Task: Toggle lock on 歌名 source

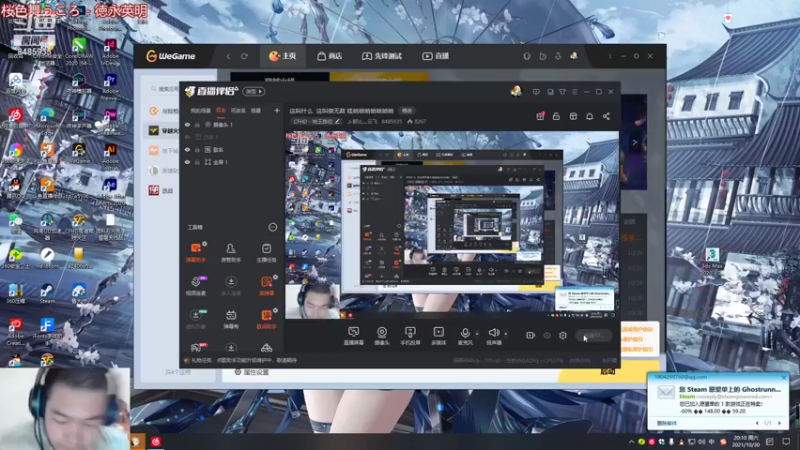Action: click(197, 149)
